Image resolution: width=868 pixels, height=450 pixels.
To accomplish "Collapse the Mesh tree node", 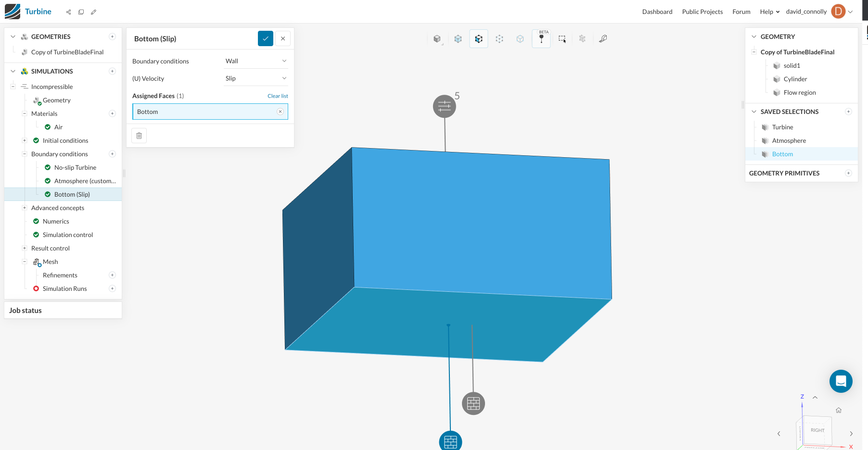I will click(25, 262).
